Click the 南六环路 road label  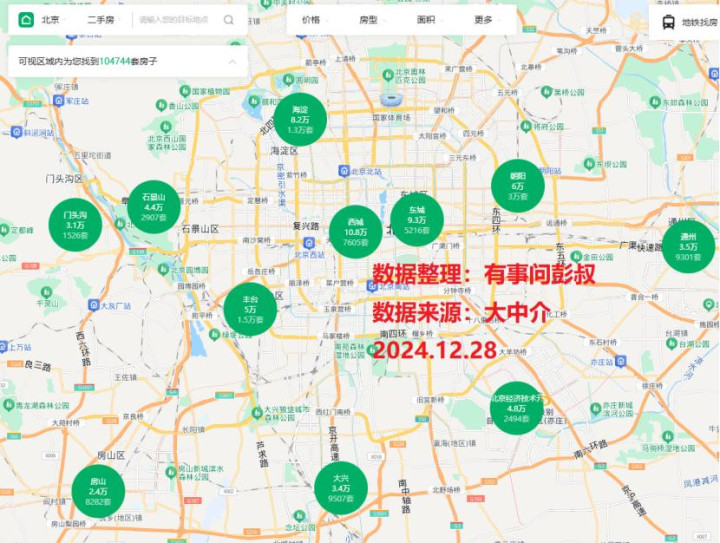(591, 450)
